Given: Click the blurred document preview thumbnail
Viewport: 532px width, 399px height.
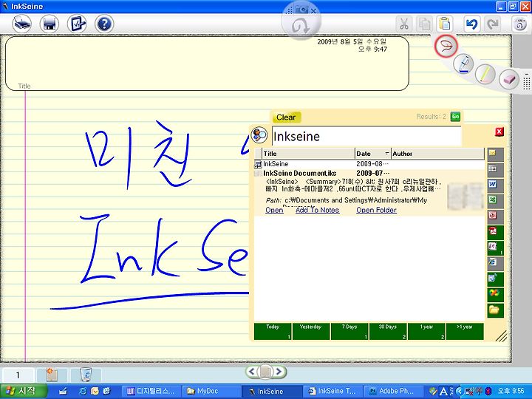Looking at the screenshot, I should (x=465, y=196).
